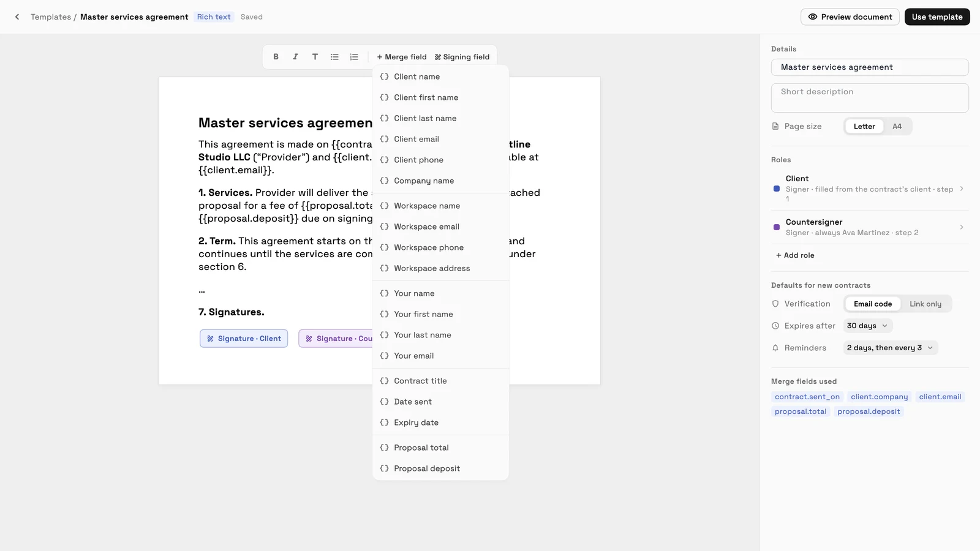
Task: Click the clock icon beside Expires after
Action: 775,326
